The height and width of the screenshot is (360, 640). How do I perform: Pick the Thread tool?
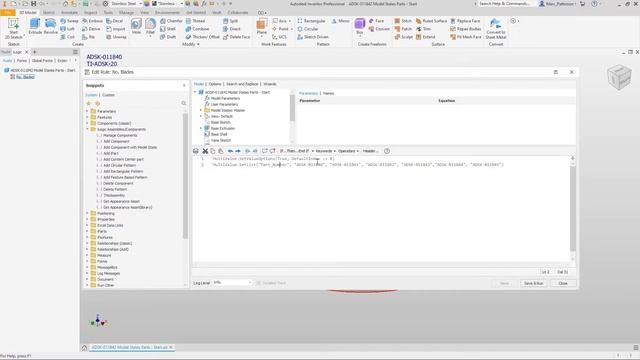pyautogui.click(x=195, y=21)
